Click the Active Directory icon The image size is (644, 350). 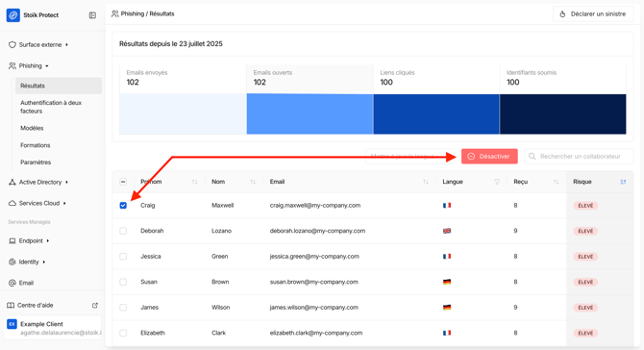coord(12,182)
